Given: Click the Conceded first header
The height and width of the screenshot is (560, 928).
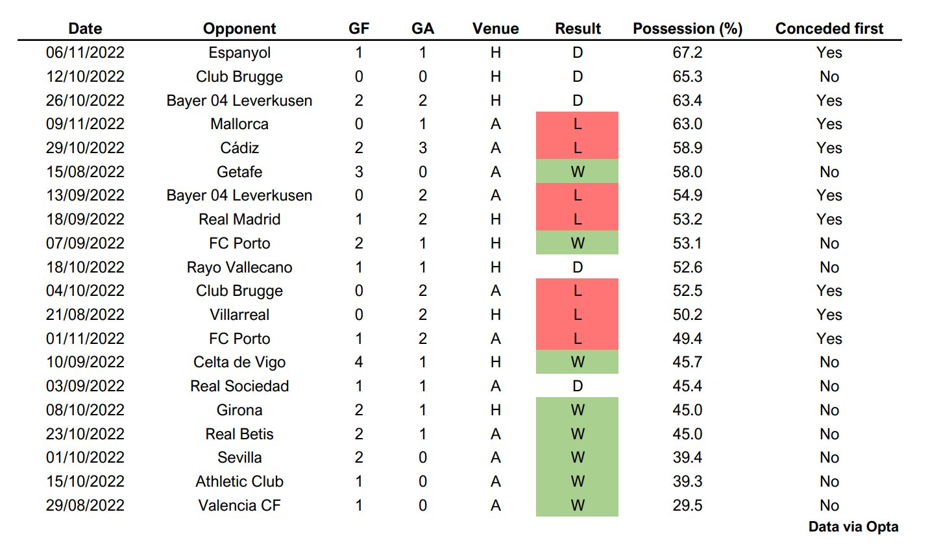Looking at the screenshot, I should (x=829, y=29).
